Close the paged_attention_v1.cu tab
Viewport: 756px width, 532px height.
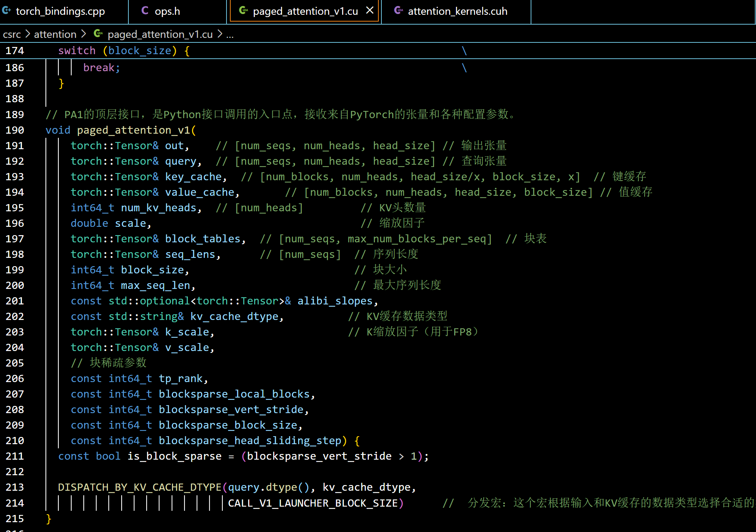370,11
